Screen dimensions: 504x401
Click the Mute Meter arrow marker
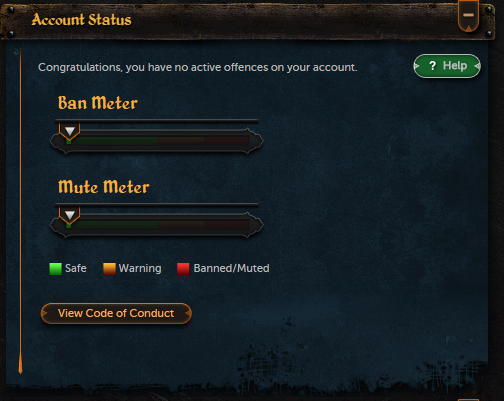[x=70, y=215]
